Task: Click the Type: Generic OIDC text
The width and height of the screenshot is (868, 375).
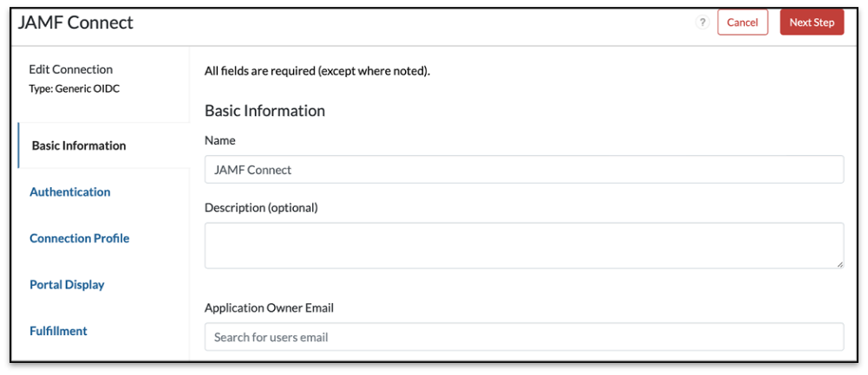Action: click(x=74, y=88)
